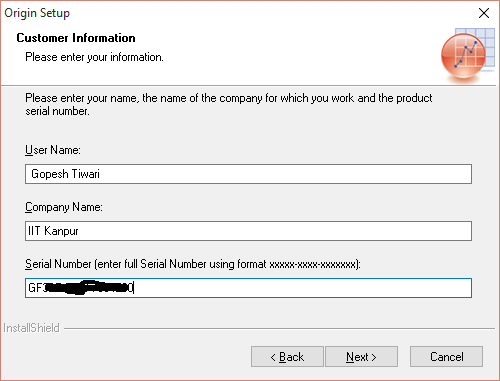Select the Company Name input field
The width and height of the screenshot is (500, 381).
(248, 231)
